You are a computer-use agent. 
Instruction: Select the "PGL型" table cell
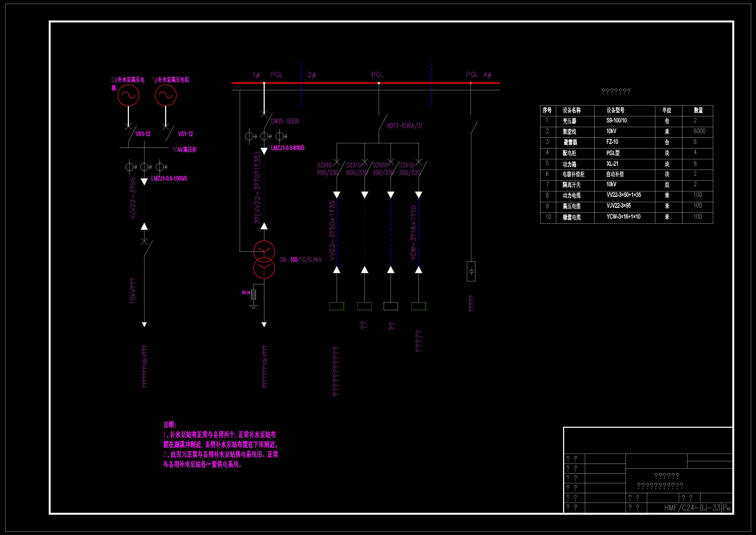pyautogui.click(x=613, y=153)
